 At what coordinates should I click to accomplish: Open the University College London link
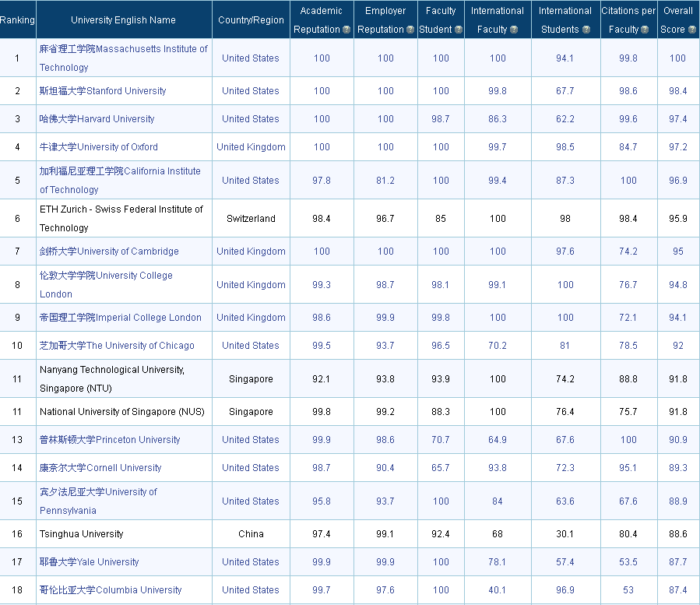[x=106, y=285]
